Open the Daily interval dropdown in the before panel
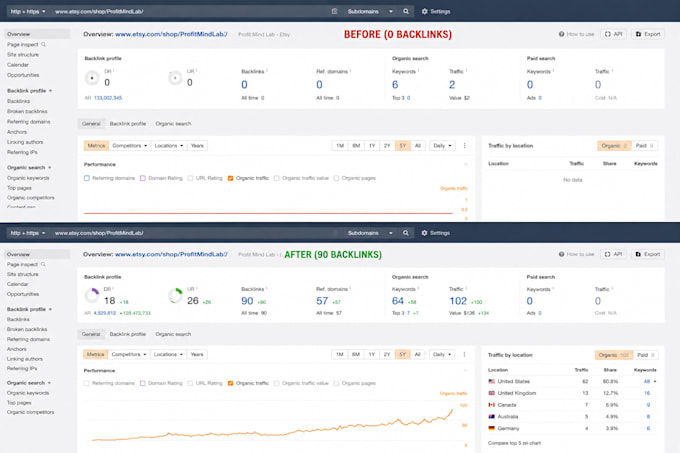This screenshot has width=680, height=453. tap(442, 146)
